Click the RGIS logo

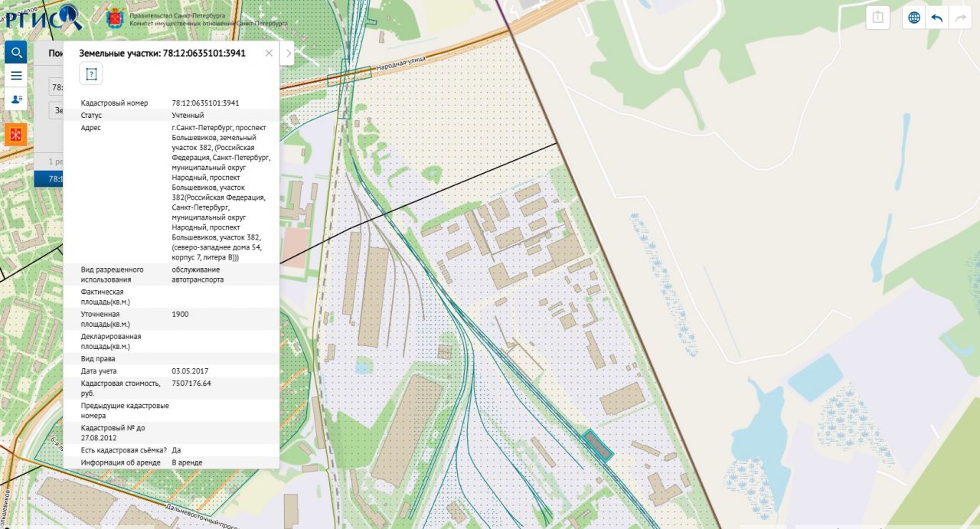(40, 15)
